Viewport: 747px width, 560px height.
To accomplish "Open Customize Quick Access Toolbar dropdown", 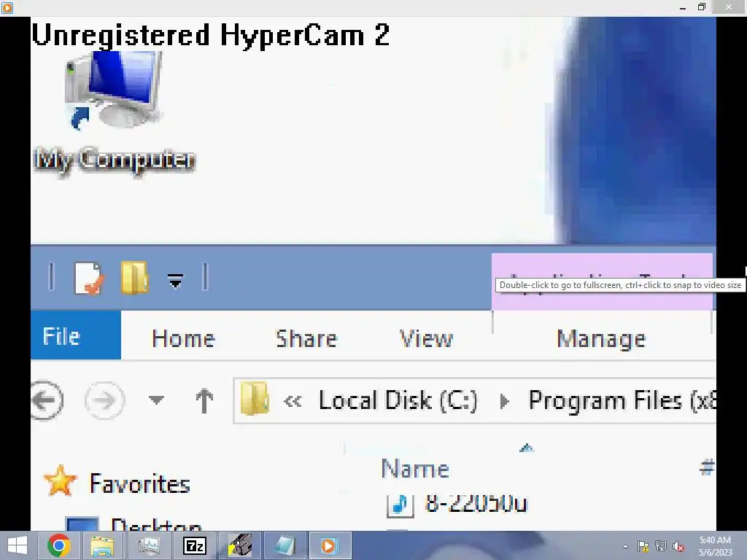I will (x=175, y=281).
